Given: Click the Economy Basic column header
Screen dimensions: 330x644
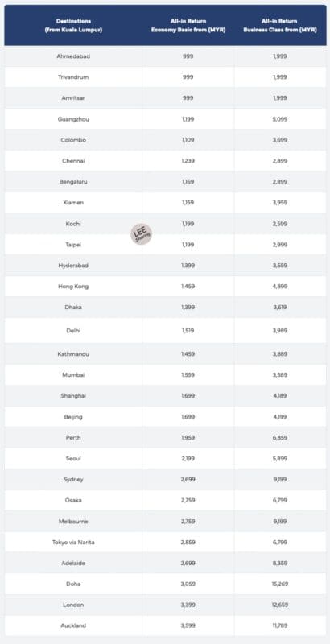Looking at the screenshot, I should pos(188,26).
